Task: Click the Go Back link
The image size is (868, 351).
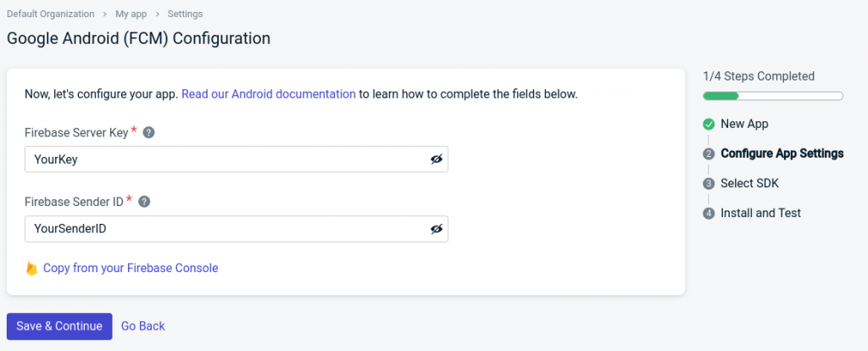Action: tap(143, 326)
